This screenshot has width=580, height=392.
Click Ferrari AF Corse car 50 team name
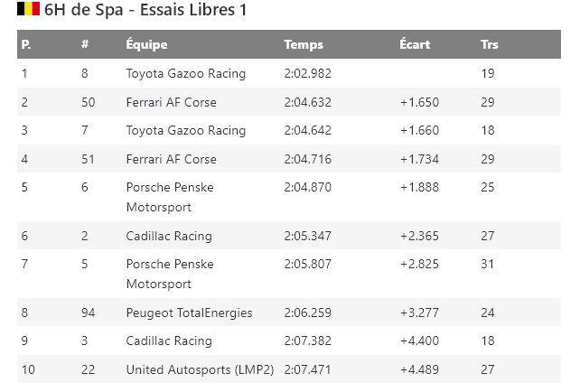(x=171, y=102)
